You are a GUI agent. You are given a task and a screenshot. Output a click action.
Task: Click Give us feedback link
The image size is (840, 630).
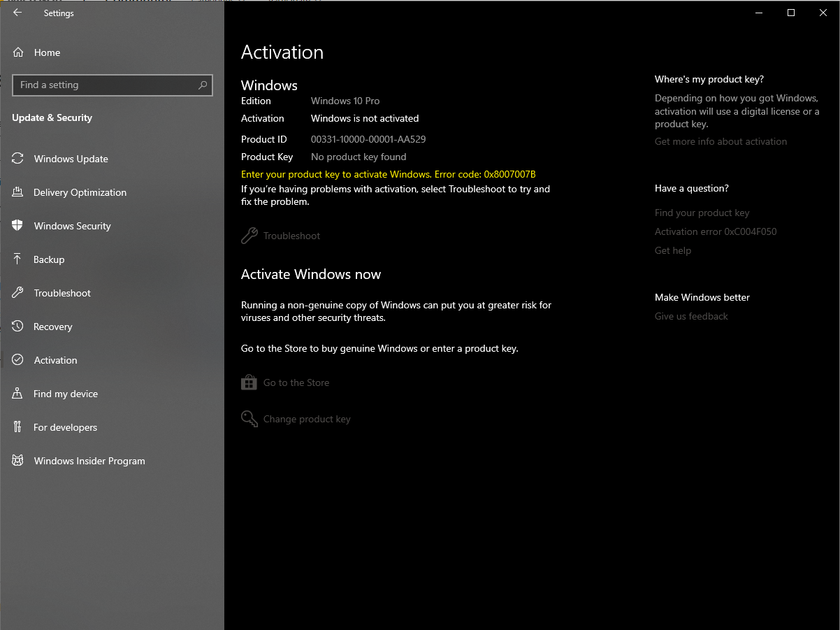coord(691,316)
